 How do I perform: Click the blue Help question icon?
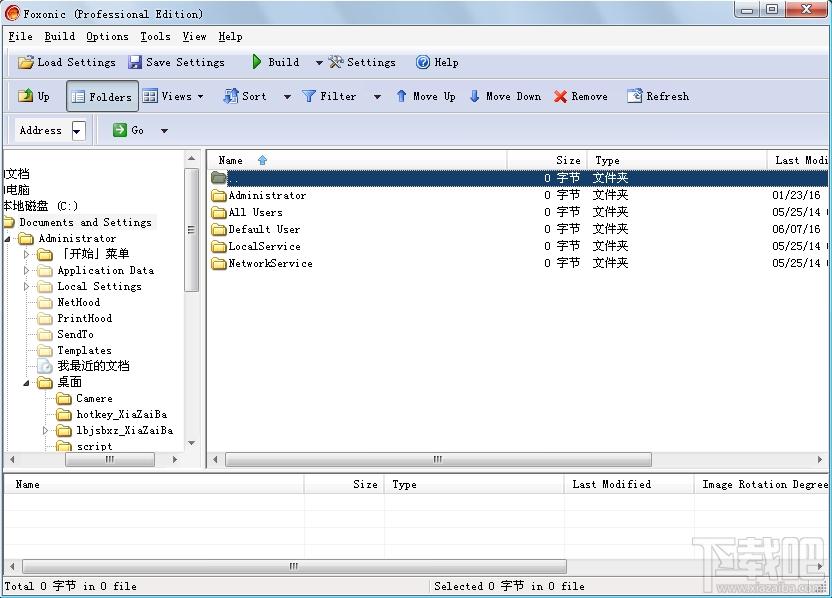(x=423, y=62)
